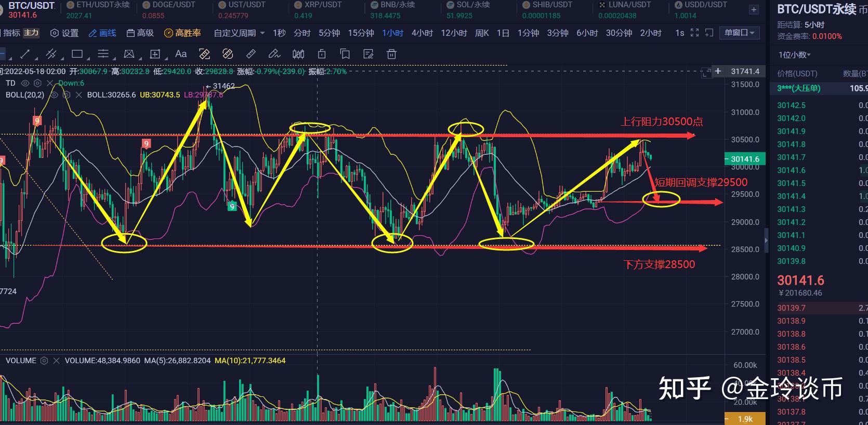This screenshot has height=425, width=868.
Task: Switch to the DOGE/USDT tab
Action: pos(169,10)
